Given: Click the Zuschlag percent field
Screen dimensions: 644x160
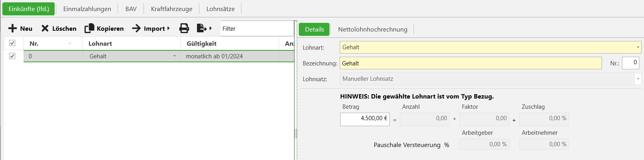Looking at the screenshot, I should pyautogui.click(x=544, y=119).
